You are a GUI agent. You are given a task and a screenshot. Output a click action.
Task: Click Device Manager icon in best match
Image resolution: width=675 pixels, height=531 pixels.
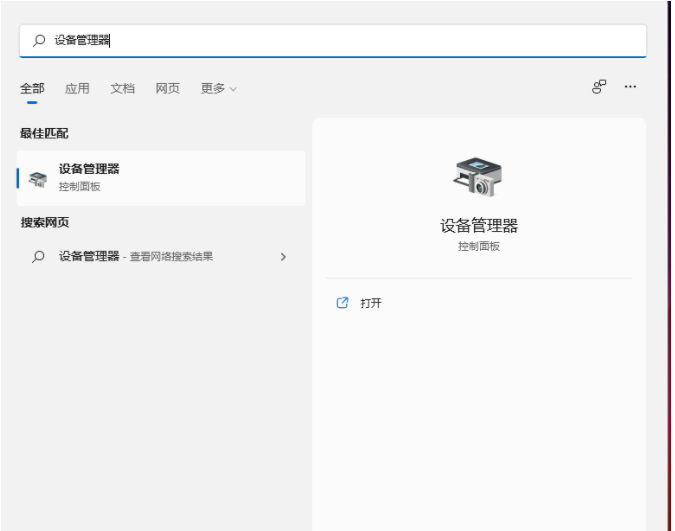pyautogui.click(x=38, y=178)
